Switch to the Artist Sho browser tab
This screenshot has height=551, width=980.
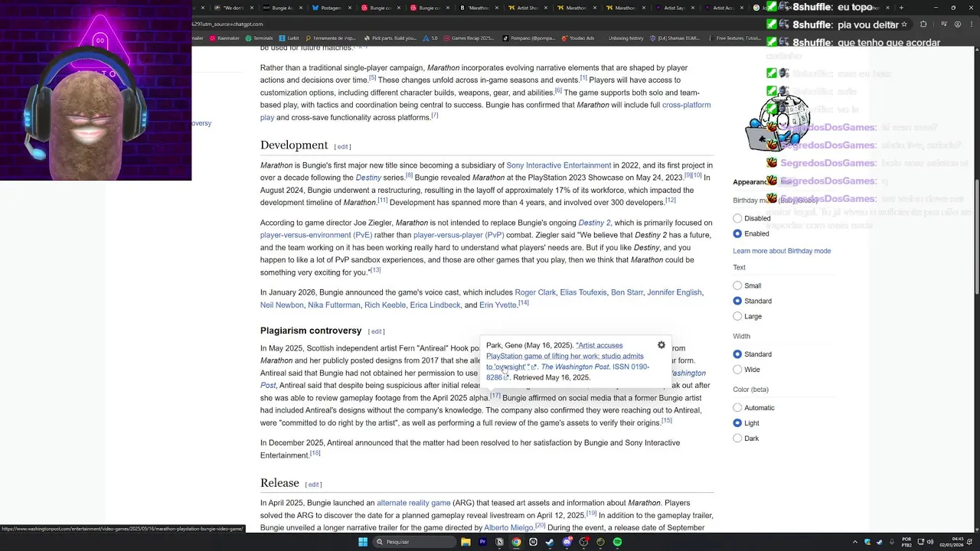pyautogui.click(x=527, y=8)
